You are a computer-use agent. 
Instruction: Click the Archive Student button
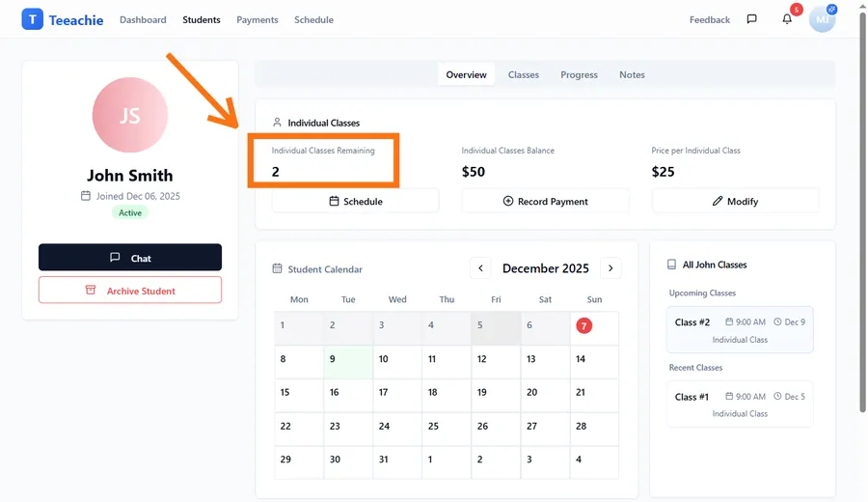[x=130, y=291]
